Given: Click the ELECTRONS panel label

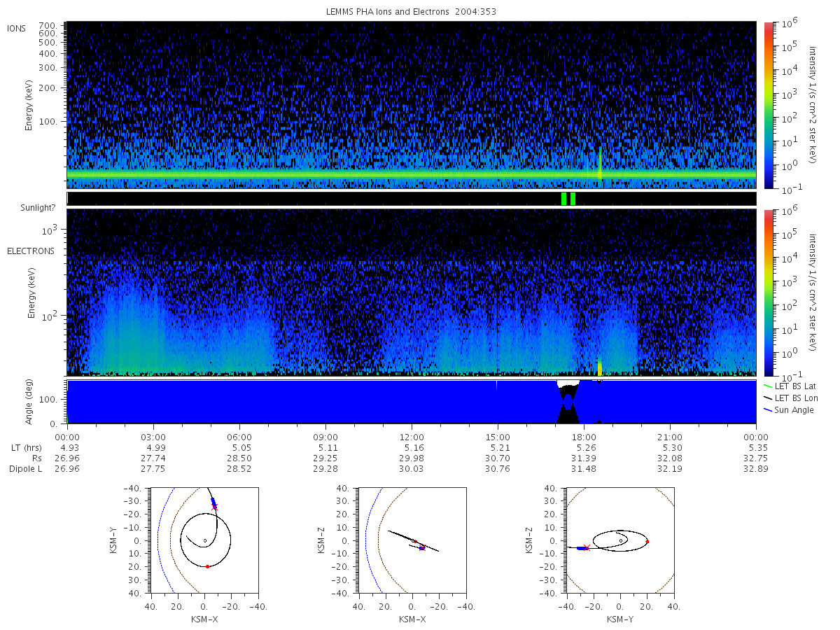Looking at the screenshot, I should [x=31, y=251].
